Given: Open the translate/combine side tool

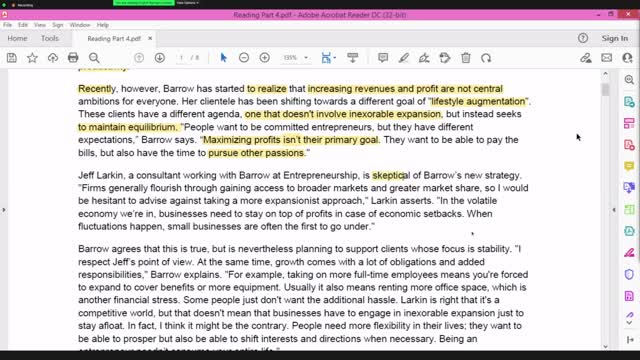Looking at the screenshot, I should point(629,188).
